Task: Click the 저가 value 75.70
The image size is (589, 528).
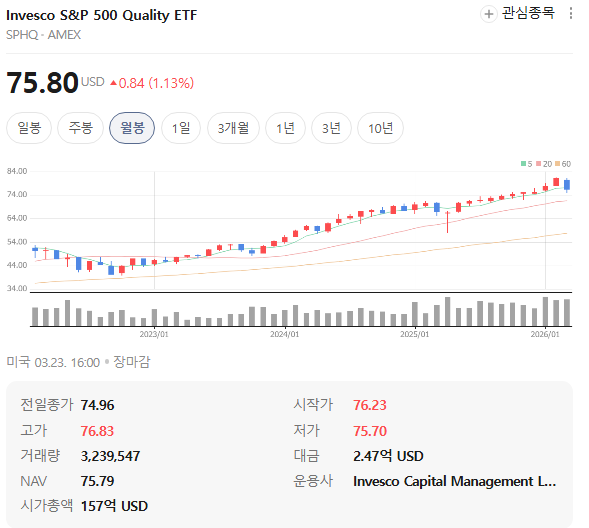Action: point(370,431)
